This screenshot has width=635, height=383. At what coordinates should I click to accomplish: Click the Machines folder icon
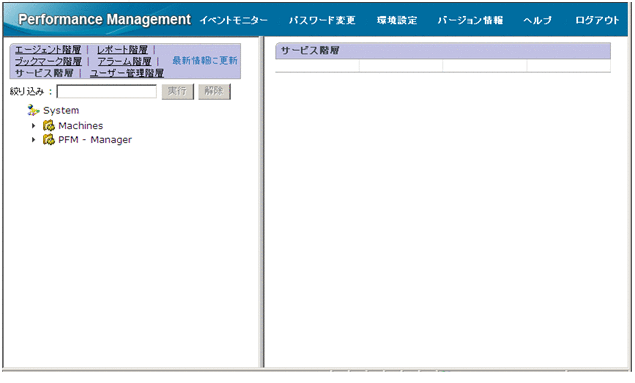tap(49, 126)
